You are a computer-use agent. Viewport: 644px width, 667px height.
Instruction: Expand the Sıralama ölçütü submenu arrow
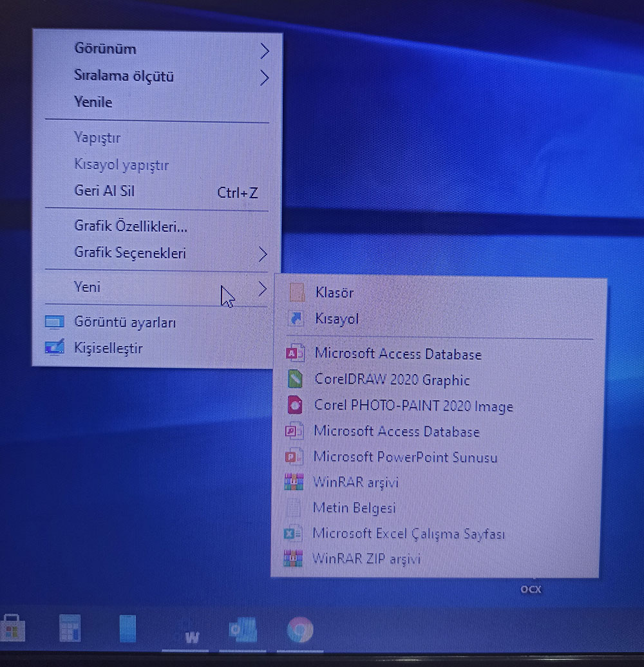tap(264, 78)
